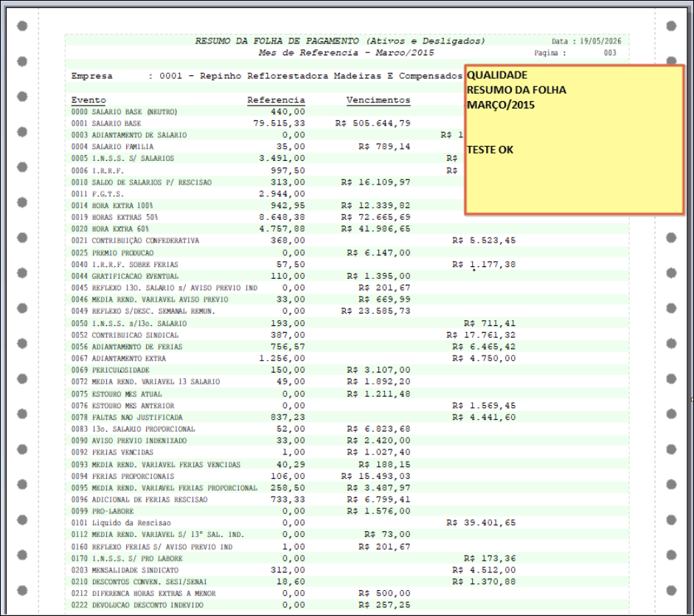Click the 'Referencia' column header
The image size is (694, 616).
click(x=276, y=100)
